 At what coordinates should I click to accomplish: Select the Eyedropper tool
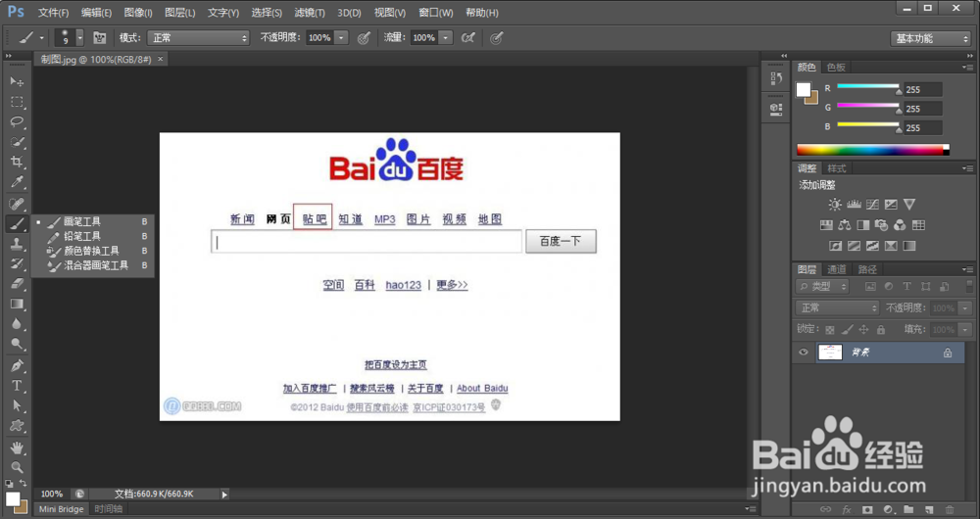(17, 182)
